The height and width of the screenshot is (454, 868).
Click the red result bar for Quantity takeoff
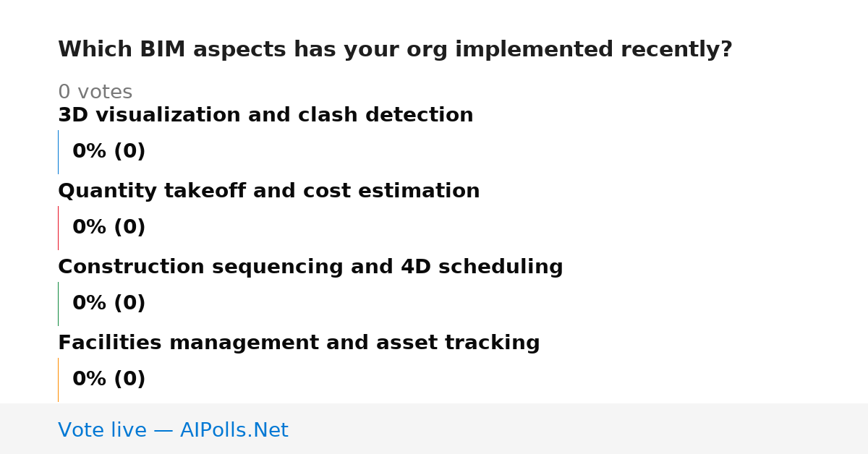(x=58, y=228)
